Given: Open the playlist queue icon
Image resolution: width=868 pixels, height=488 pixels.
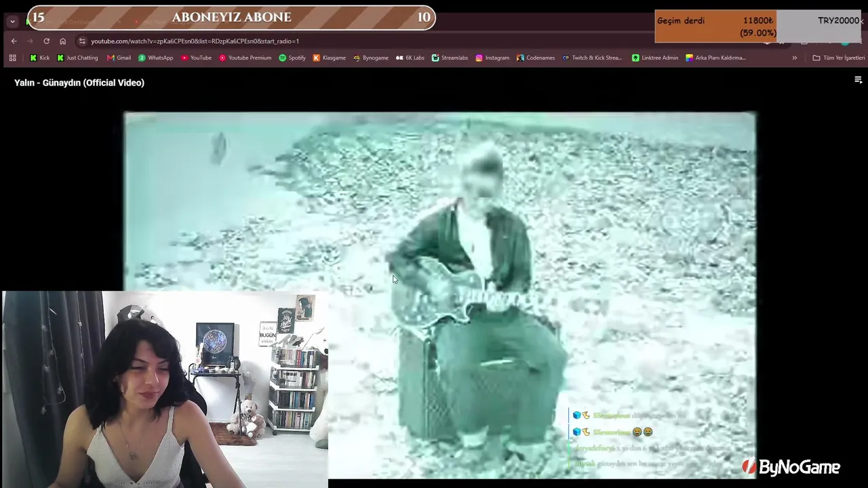Looking at the screenshot, I should click(858, 80).
